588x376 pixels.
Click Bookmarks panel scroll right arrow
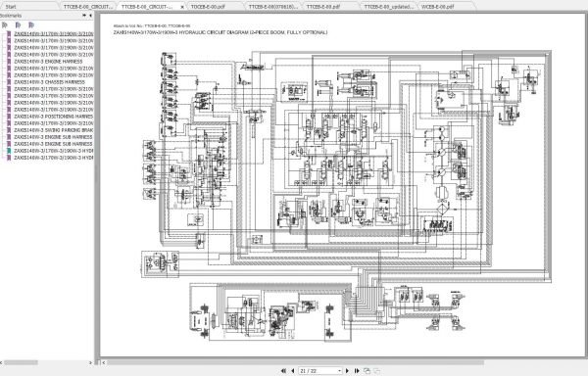click(90, 362)
